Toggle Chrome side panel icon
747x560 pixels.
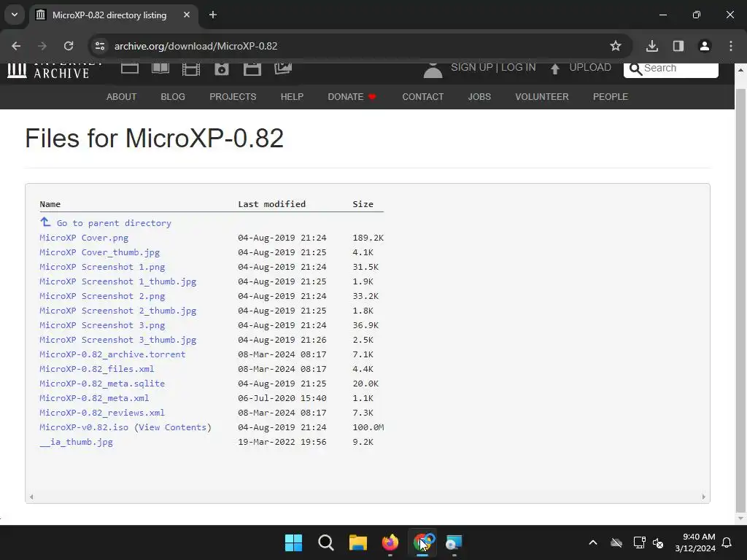pyautogui.click(x=678, y=46)
